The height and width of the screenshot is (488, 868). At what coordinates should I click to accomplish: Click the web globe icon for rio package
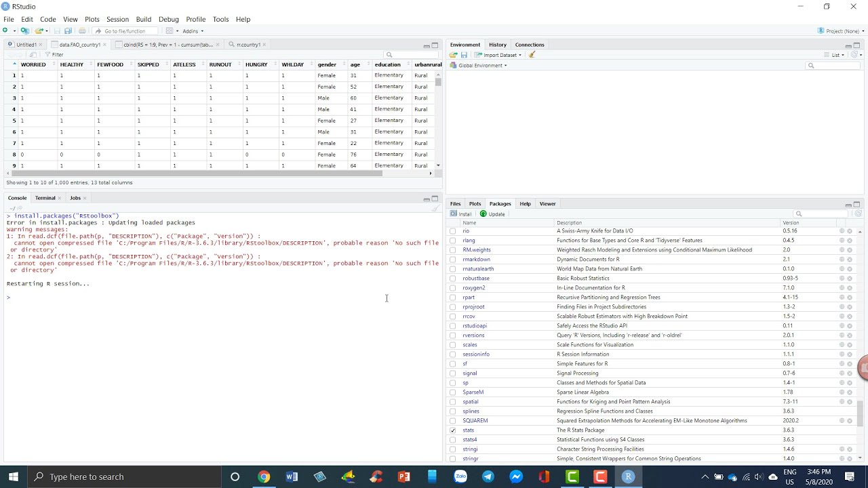842,231
